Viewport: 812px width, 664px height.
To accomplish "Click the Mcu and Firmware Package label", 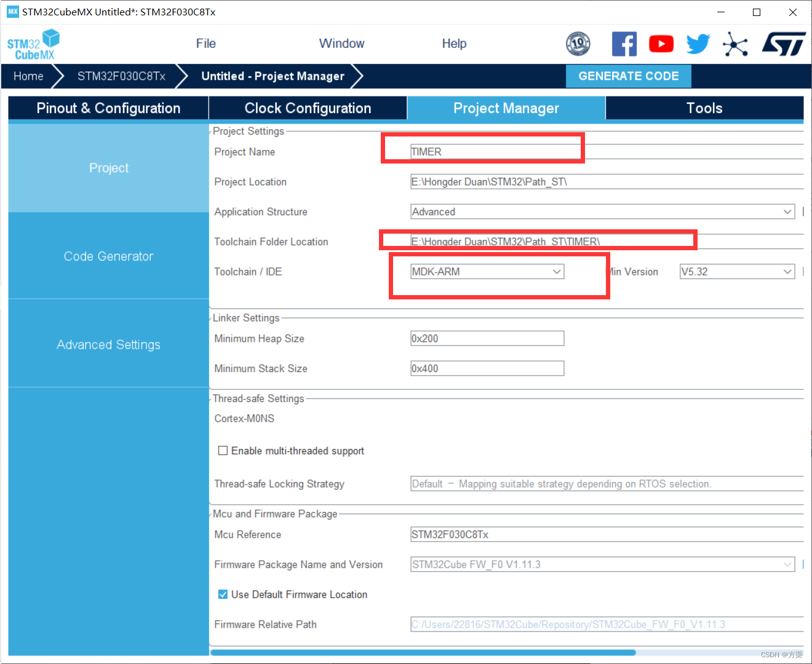I will pyautogui.click(x=275, y=514).
